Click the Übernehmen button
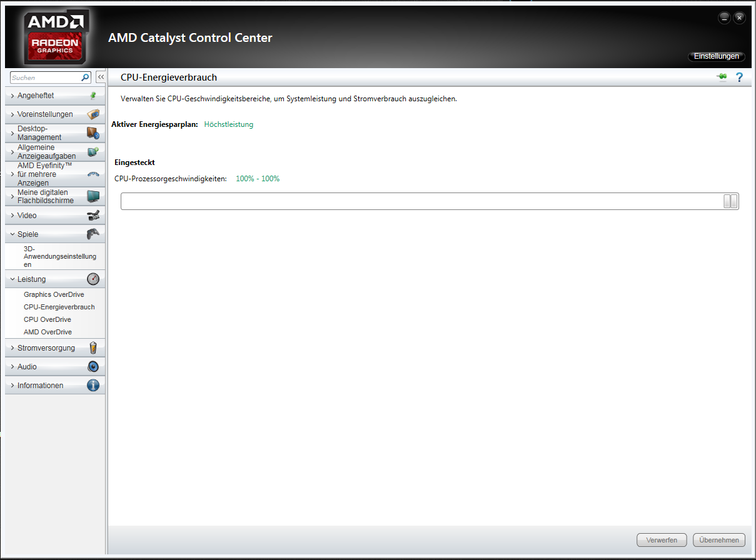 click(x=719, y=540)
